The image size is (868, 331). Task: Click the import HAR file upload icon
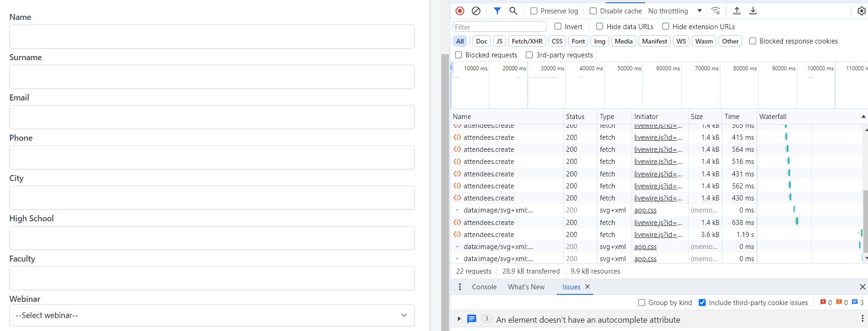click(737, 11)
